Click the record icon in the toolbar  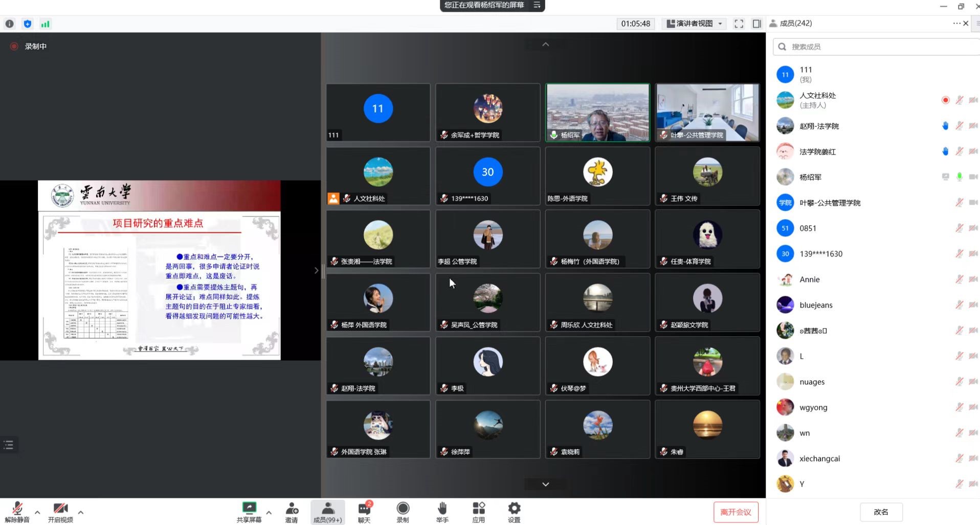(403, 509)
